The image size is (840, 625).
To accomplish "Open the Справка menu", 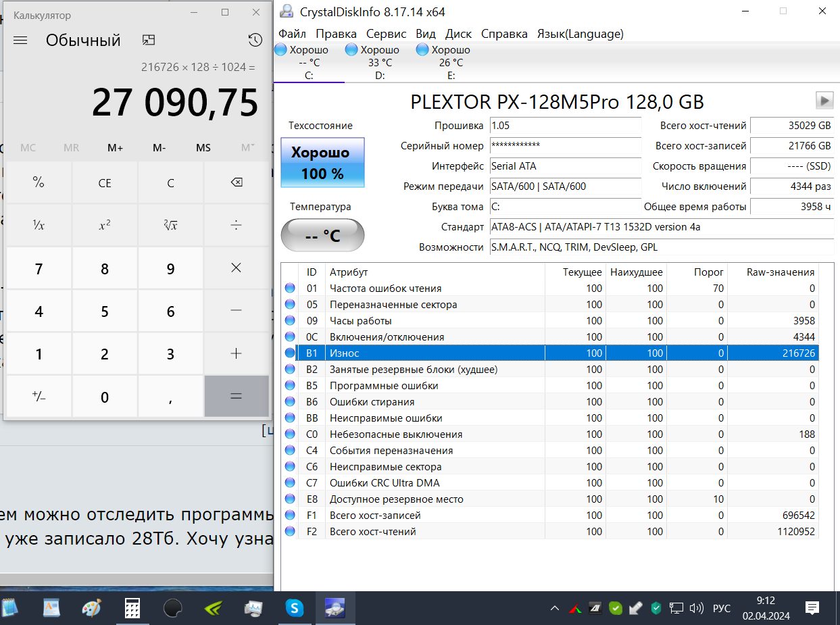I will click(x=504, y=34).
